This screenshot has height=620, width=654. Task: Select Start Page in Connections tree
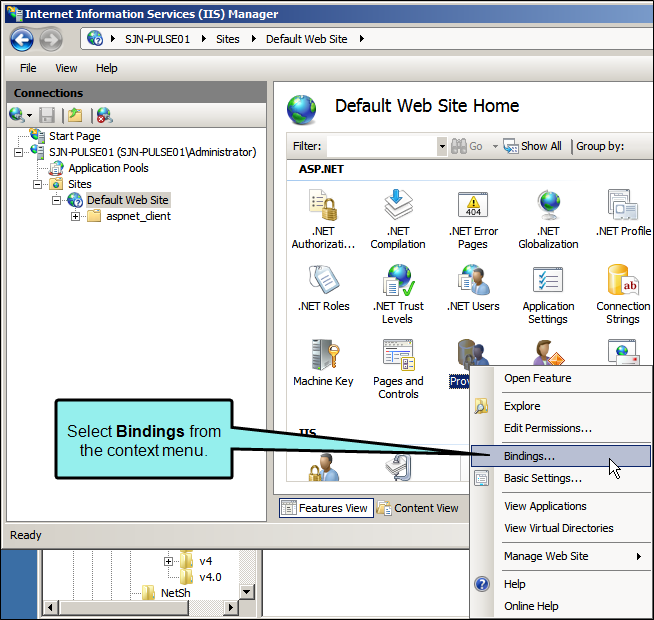(75, 136)
